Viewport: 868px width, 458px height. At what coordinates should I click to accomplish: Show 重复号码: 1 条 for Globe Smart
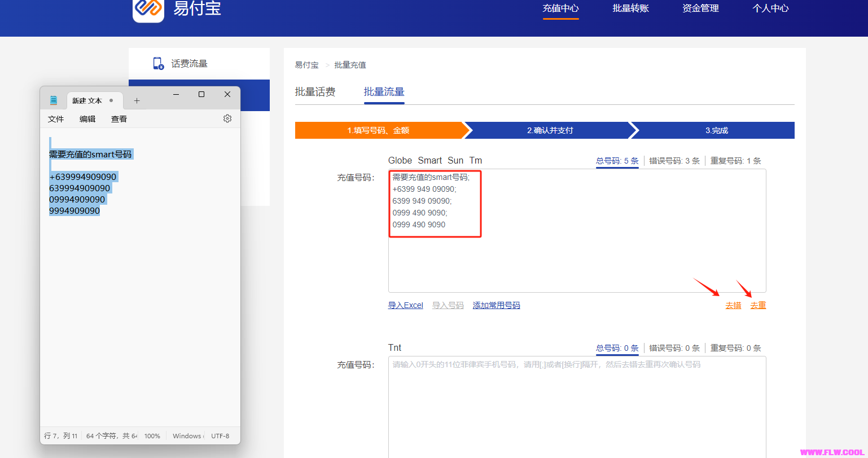coord(736,161)
